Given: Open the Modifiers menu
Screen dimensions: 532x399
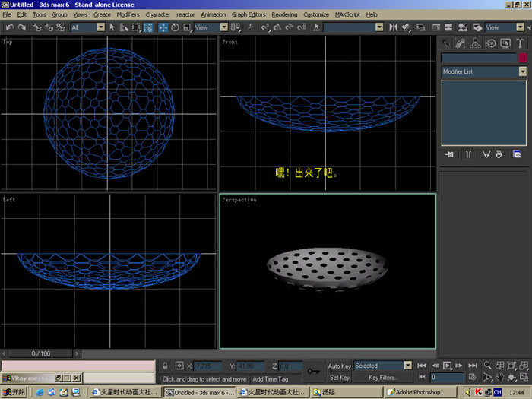Looking at the screenshot, I should pyautogui.click(x=128, y=14).
